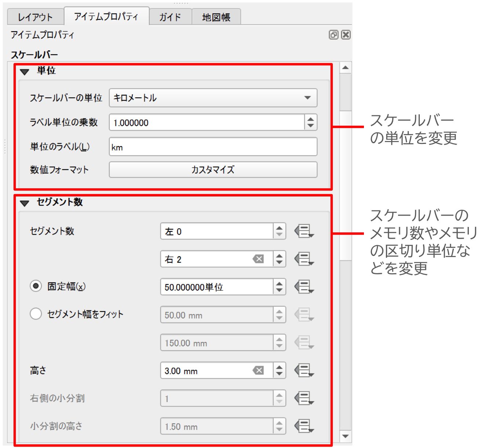Open data-defined override for 右側の小分割
This screenshot has width=485, height=448.
click(x=304, y=398)
